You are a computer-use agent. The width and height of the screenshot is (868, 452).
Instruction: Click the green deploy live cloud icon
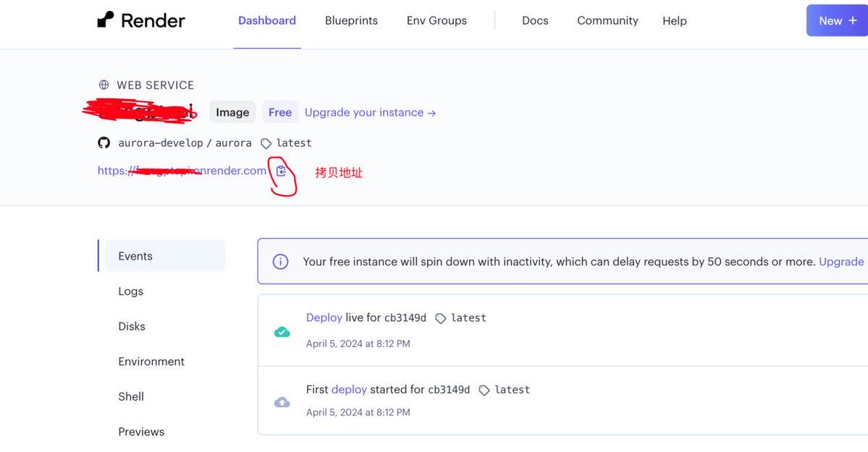[282, 332]
